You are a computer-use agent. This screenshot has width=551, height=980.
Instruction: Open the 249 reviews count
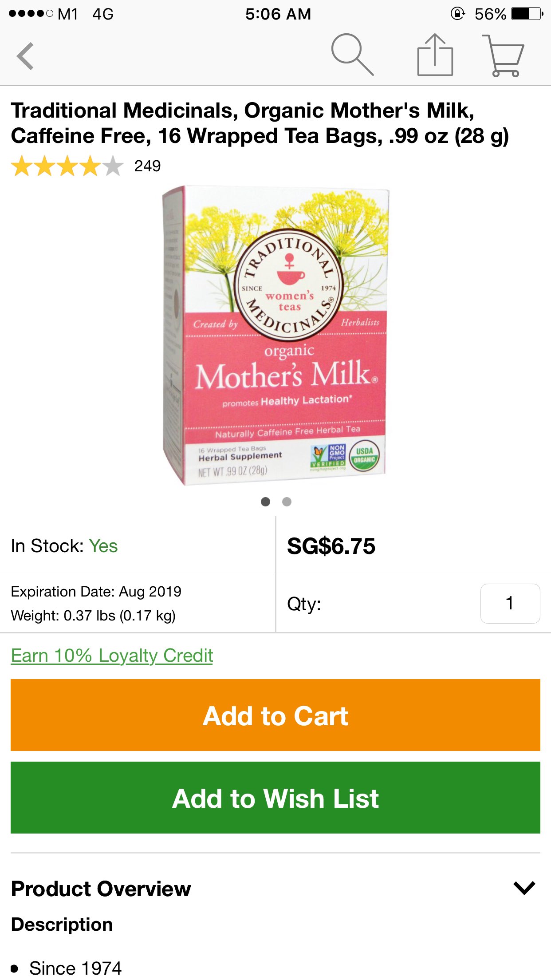click(147, 166)
